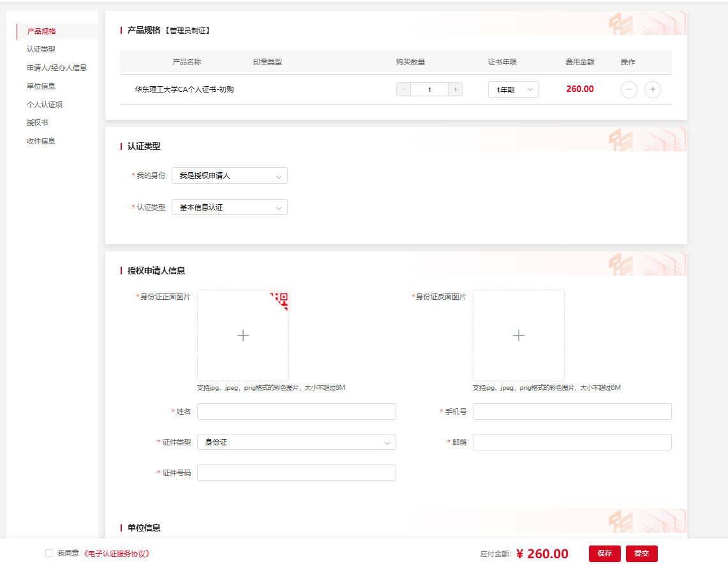Open the 电子认证服务协议 link
728x564 pixels.
(x=117, y=553)
